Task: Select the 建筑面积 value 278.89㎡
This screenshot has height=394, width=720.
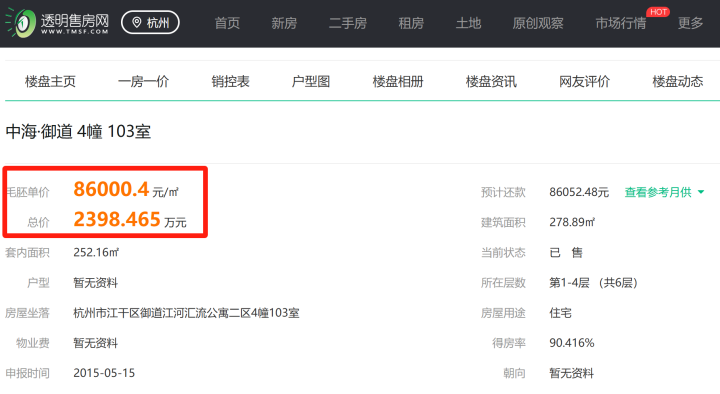Action: coord(572,222)
